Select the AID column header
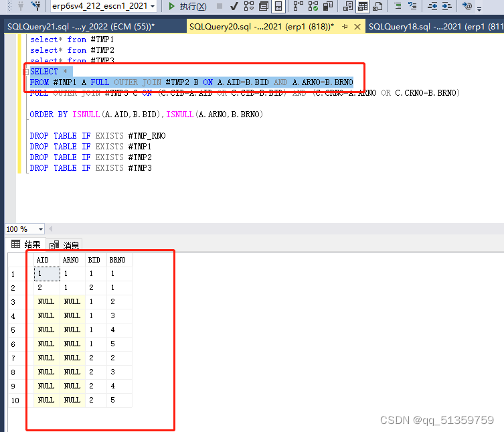This screenshot has height=432, width=504. (x=47, y=260)
